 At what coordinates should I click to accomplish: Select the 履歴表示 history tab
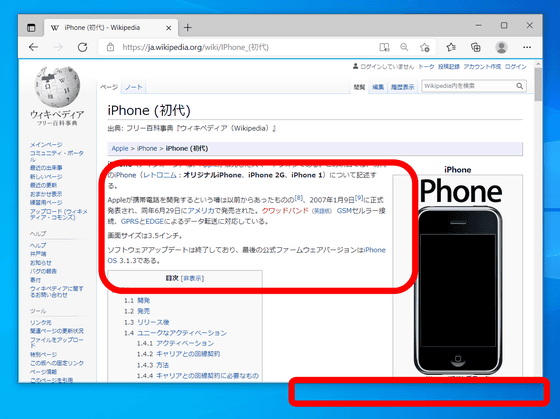[x=402, y=87]
